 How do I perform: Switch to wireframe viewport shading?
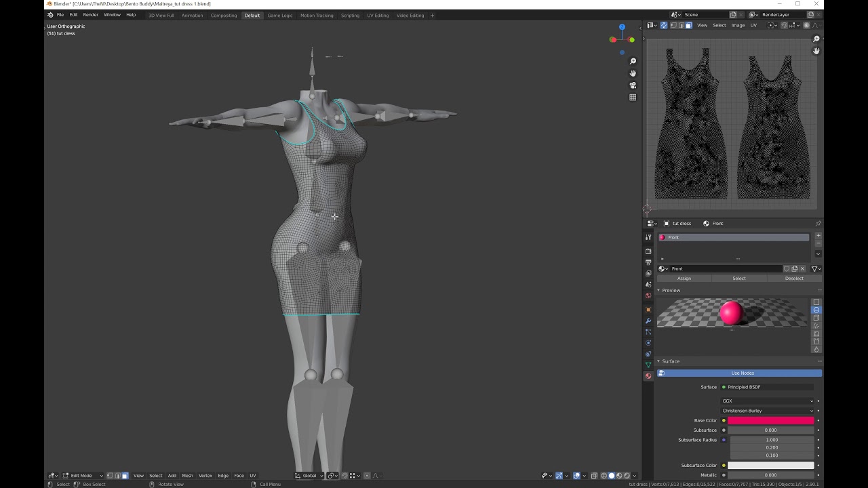pyautogui.click(x=604, y=476)
